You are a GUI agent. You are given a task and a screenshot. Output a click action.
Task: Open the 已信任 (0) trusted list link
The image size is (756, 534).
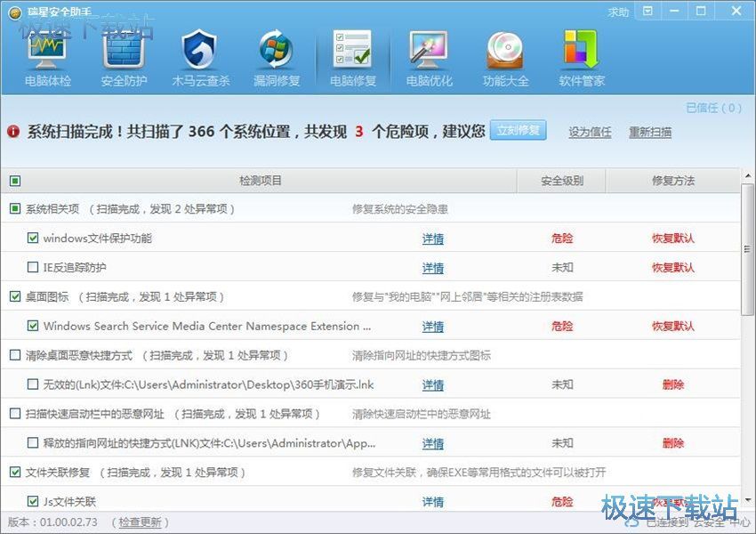tap(714, 108)
